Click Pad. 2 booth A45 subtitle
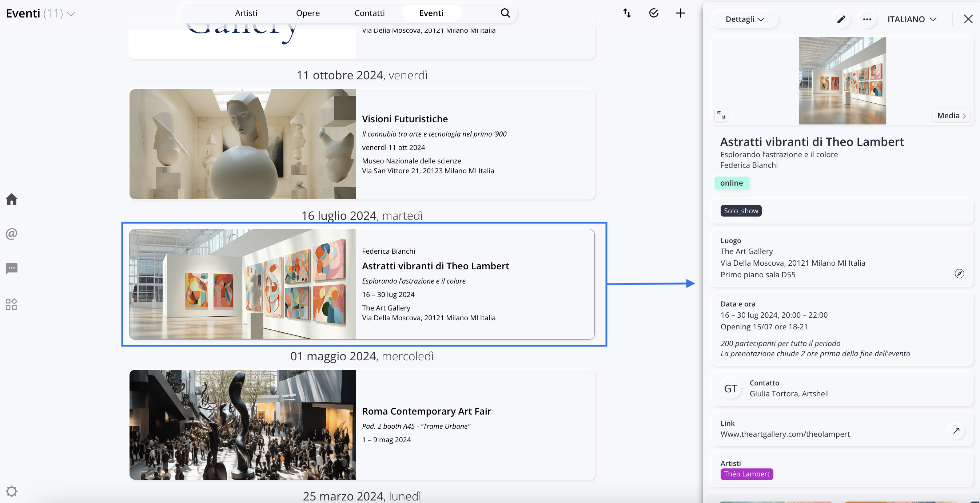 click(x=416, y=426)
